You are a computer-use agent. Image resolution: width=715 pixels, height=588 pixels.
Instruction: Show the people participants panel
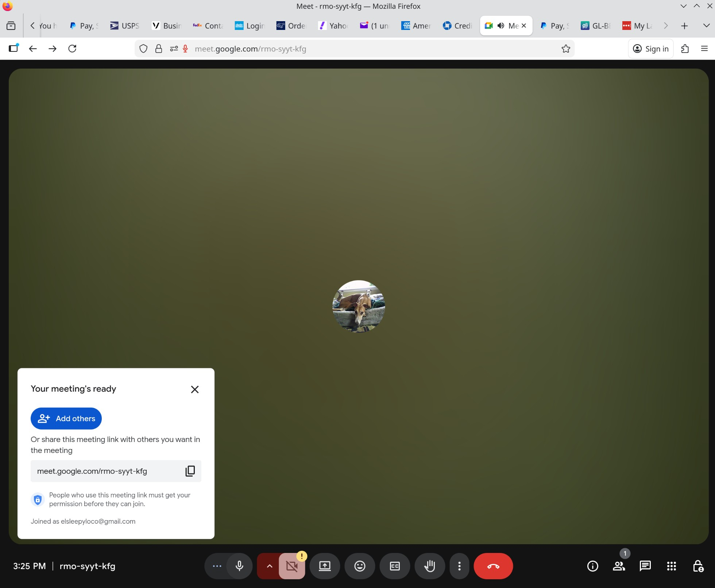point(619,566)
